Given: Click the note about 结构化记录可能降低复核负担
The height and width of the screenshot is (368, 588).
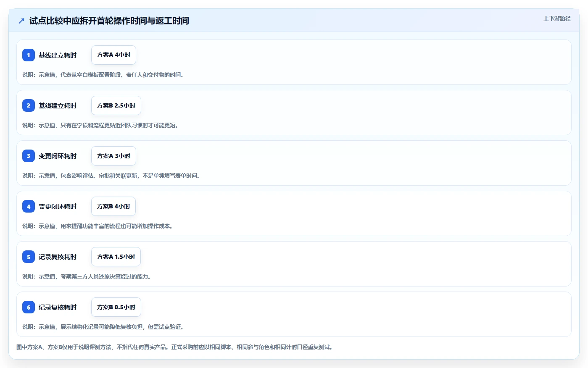Looking at the screenshot, I should [x=103, y=327].
